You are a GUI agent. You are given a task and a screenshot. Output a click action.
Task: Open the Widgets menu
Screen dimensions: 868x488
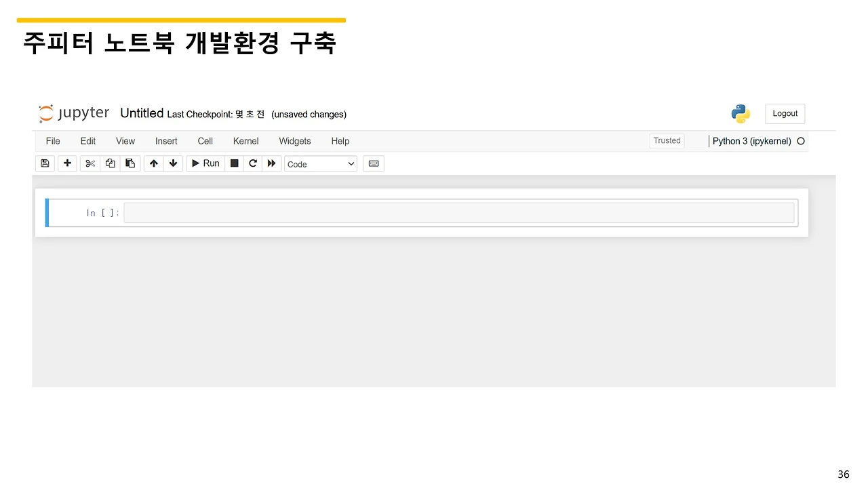click(294, 141)
